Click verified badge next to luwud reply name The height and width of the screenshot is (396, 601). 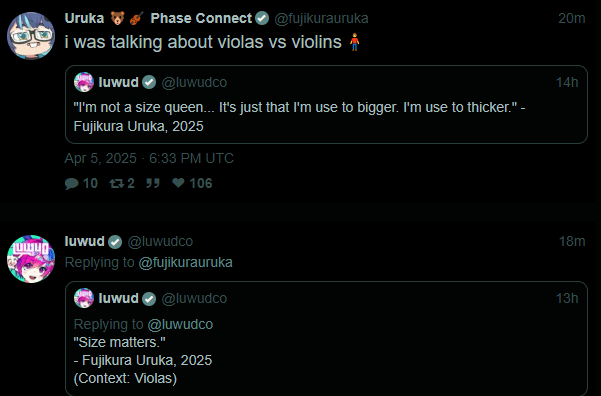[115, 242]
